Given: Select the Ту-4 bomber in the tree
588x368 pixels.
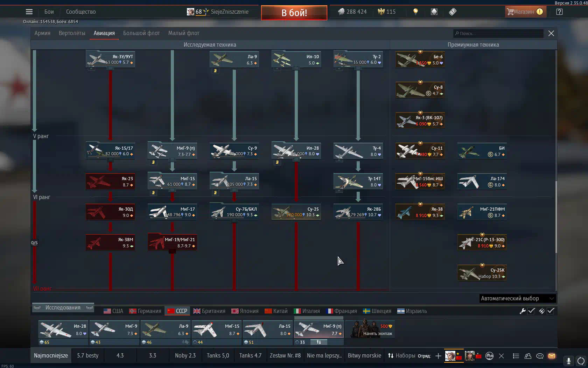Looking at the screenshot, I should point(358,151).
